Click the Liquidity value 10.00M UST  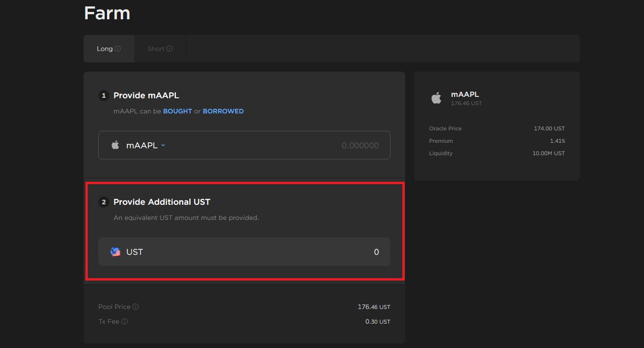point(548,153)
